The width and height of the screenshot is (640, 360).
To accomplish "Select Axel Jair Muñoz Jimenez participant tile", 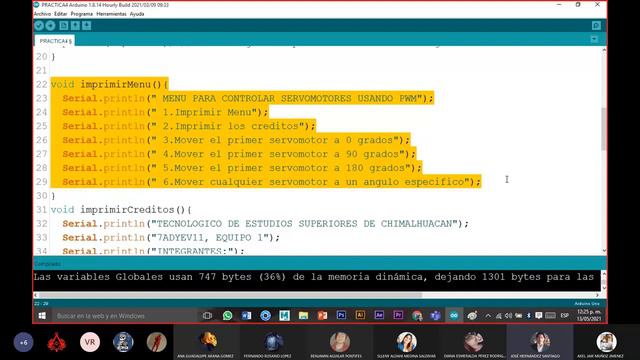I will [607, 342].
